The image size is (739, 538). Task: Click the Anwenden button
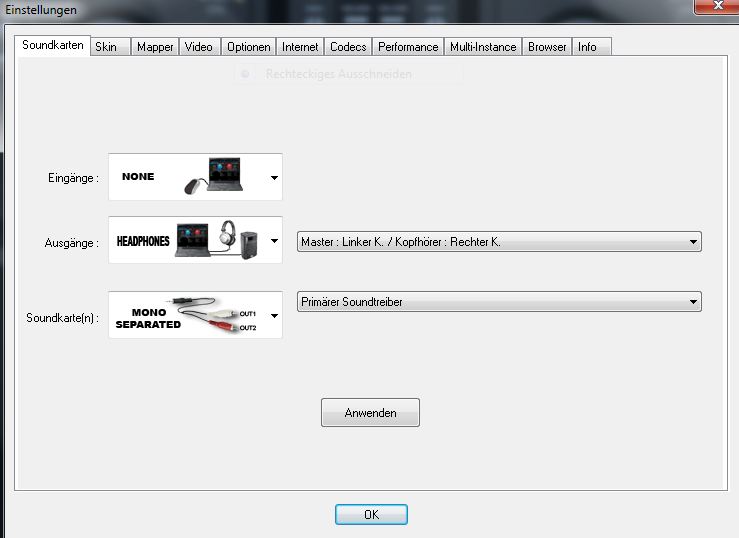pos(370,413)
